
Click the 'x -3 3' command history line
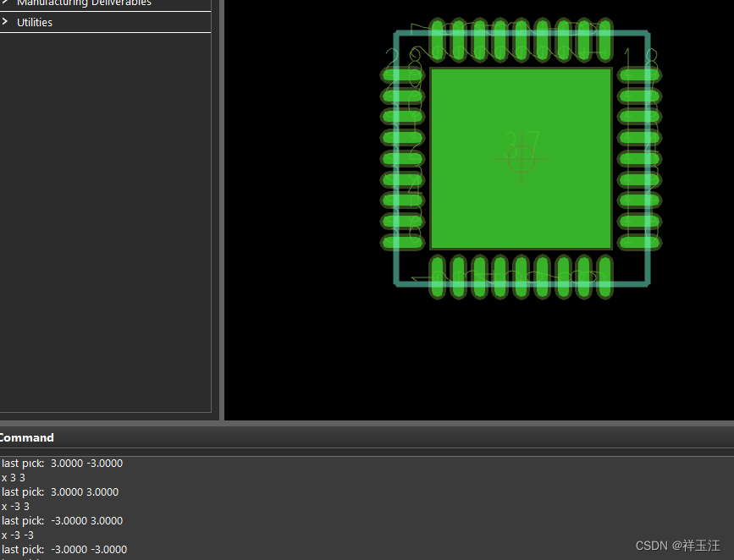coord(17,507)
